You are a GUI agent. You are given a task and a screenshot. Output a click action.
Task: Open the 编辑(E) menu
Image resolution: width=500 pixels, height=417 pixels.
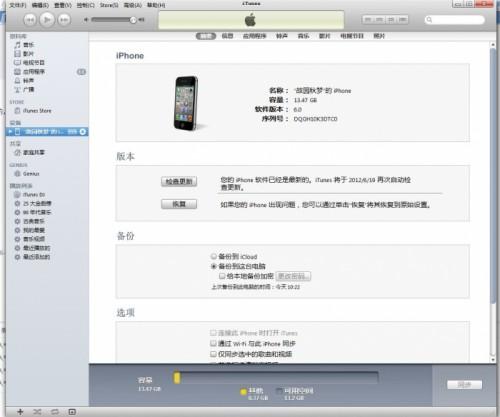click(x=40, y=5)
